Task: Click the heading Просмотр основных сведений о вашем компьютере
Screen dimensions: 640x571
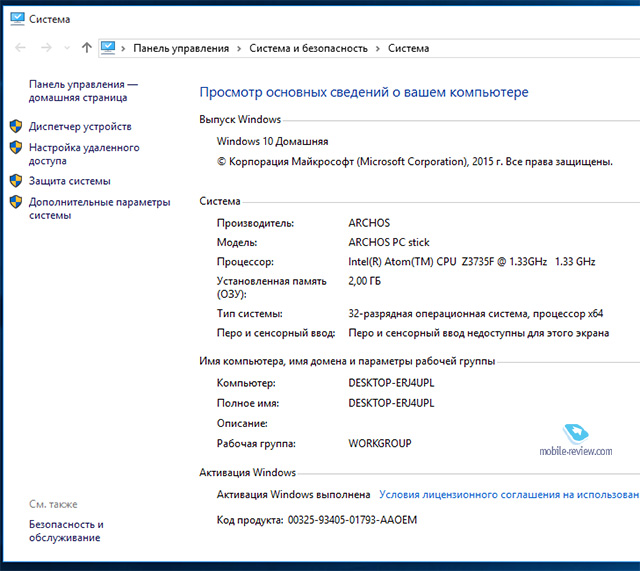Action: (364, 92)
